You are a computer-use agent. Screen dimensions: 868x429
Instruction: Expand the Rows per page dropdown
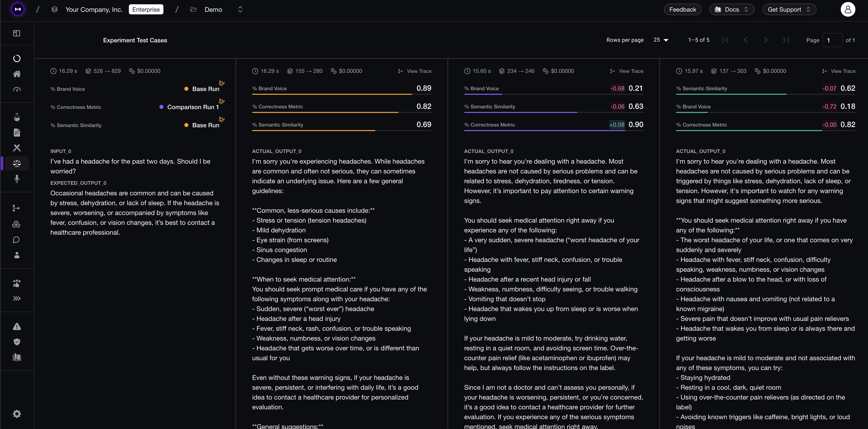coord(661,40)
